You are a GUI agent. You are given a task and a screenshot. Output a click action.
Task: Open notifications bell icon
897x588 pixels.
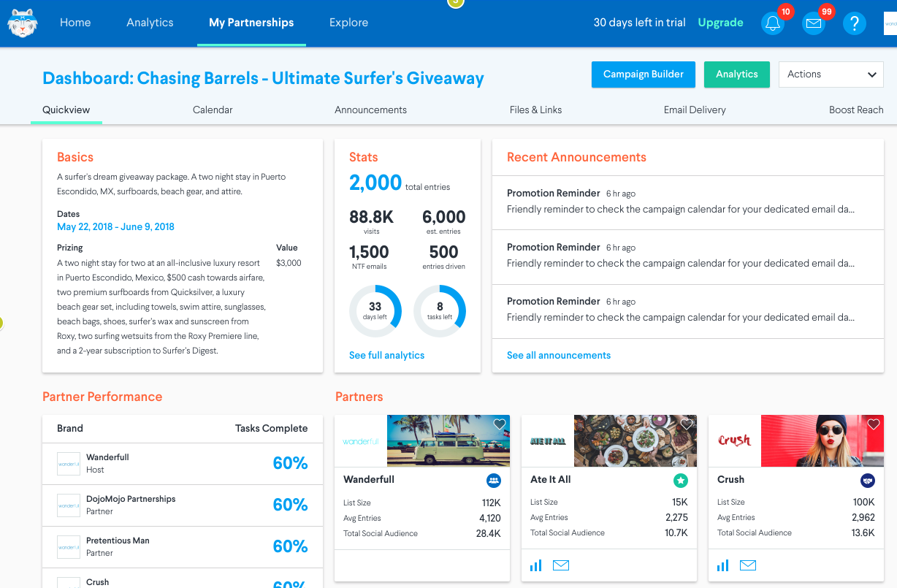[773, 23]
